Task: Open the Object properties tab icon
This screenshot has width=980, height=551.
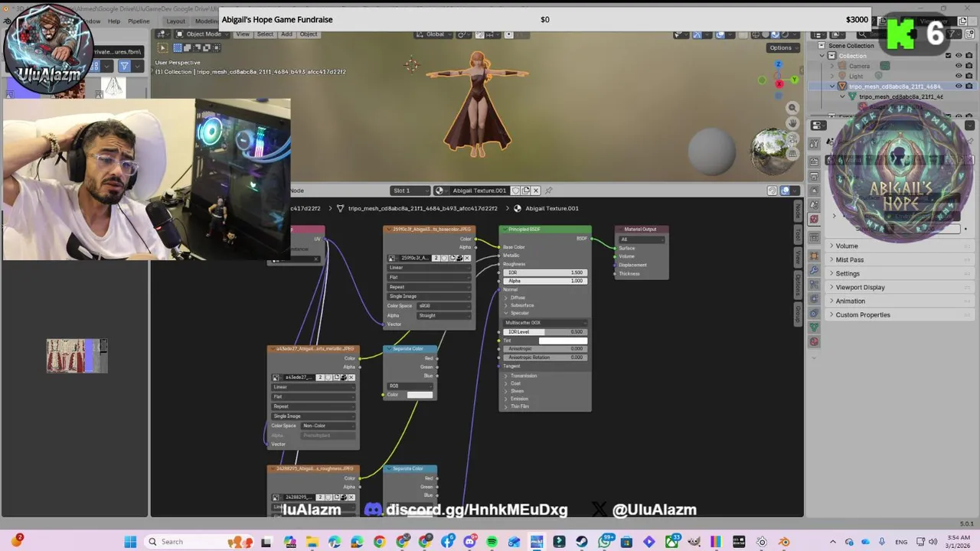Action: pos(815,256)
